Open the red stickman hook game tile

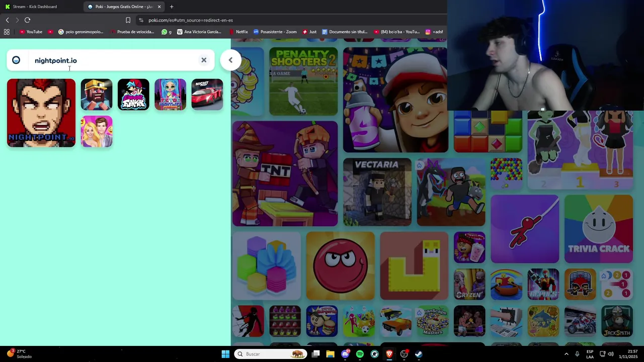[525, 229]
